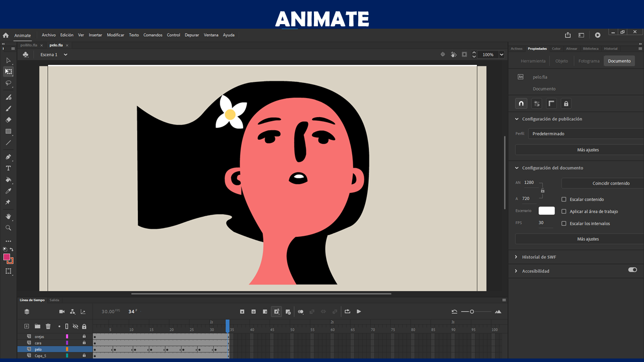
Task: Open the Escenario stage color swatch
Action: 546,211
